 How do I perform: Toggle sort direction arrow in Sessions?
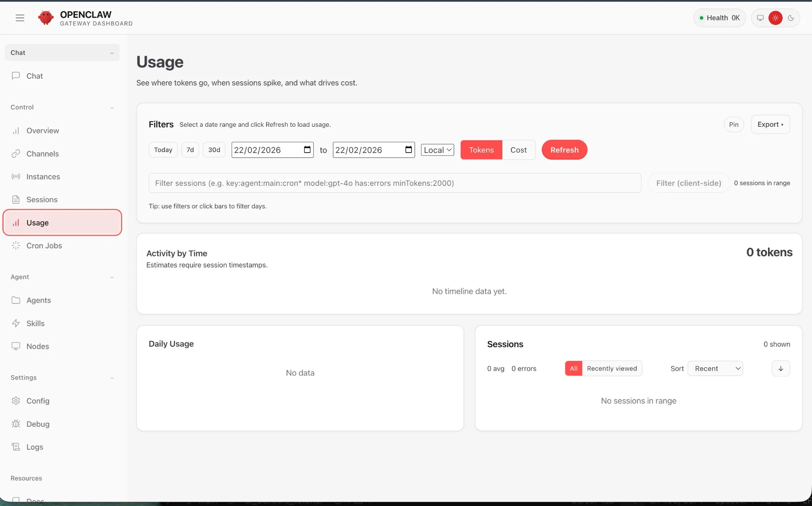(x=781, y=369)
